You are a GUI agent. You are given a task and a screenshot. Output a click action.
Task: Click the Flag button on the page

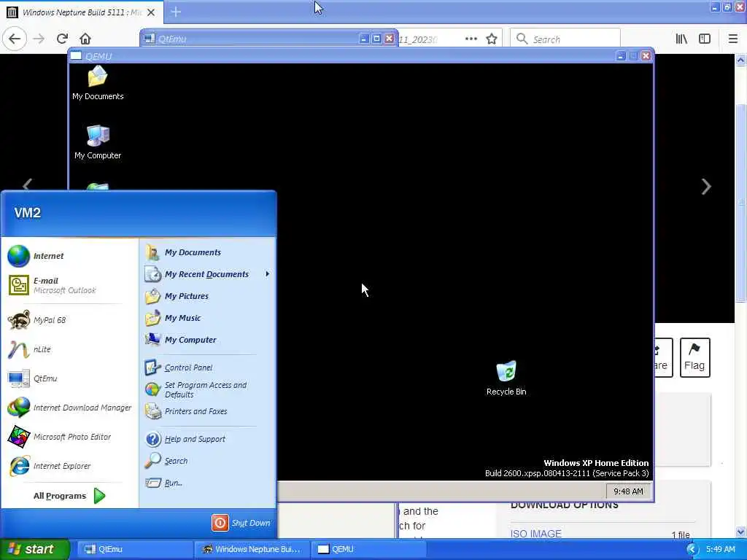[694, 357]
